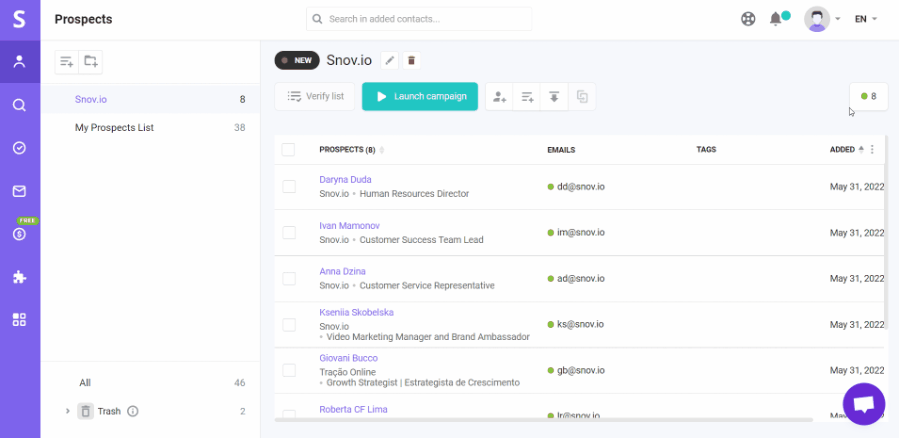Viewport: 899px width, 438px height.
Task: Open the Prospects person icon in sidebar
Action: click(19, 62)
